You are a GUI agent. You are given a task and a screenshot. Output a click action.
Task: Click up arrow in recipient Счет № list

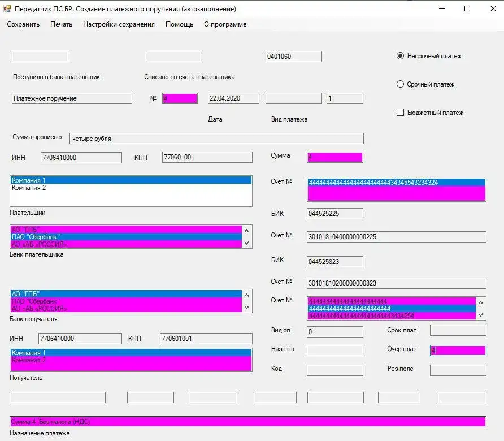coord(480,302)
